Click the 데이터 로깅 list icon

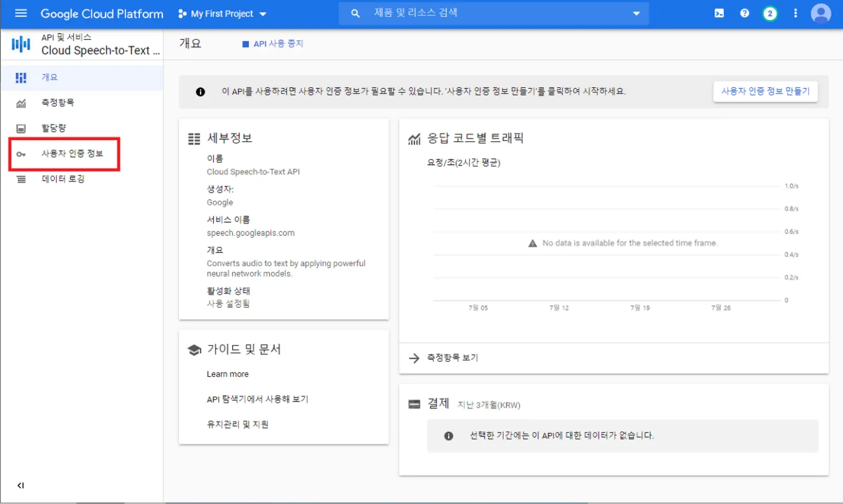tap(21, 179)
